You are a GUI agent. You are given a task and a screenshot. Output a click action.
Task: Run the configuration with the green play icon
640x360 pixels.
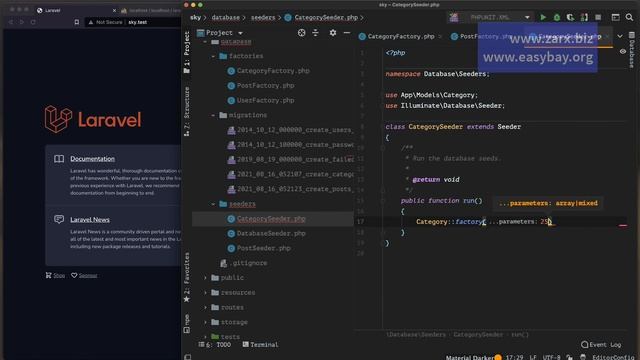[543, 17]
